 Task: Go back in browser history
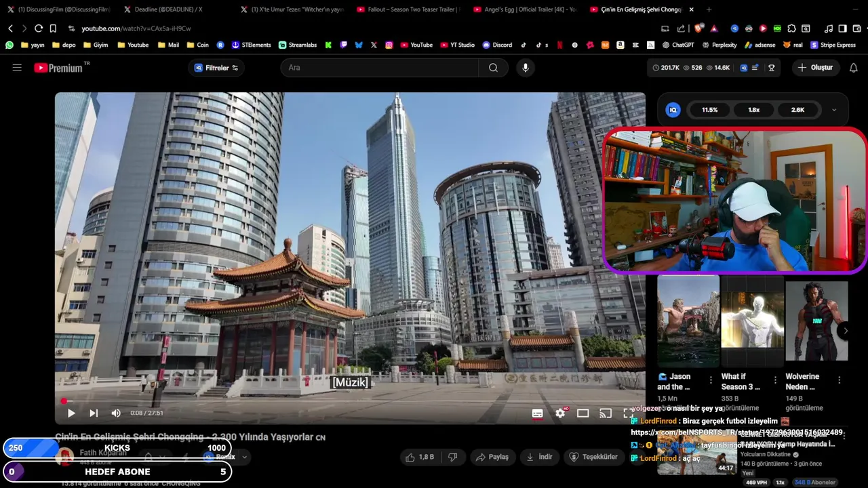click(10, 28)
